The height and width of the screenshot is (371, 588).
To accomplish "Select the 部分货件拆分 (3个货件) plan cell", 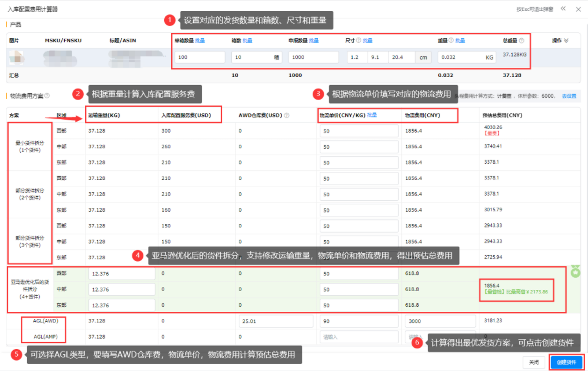I will (x=29, y=241).
